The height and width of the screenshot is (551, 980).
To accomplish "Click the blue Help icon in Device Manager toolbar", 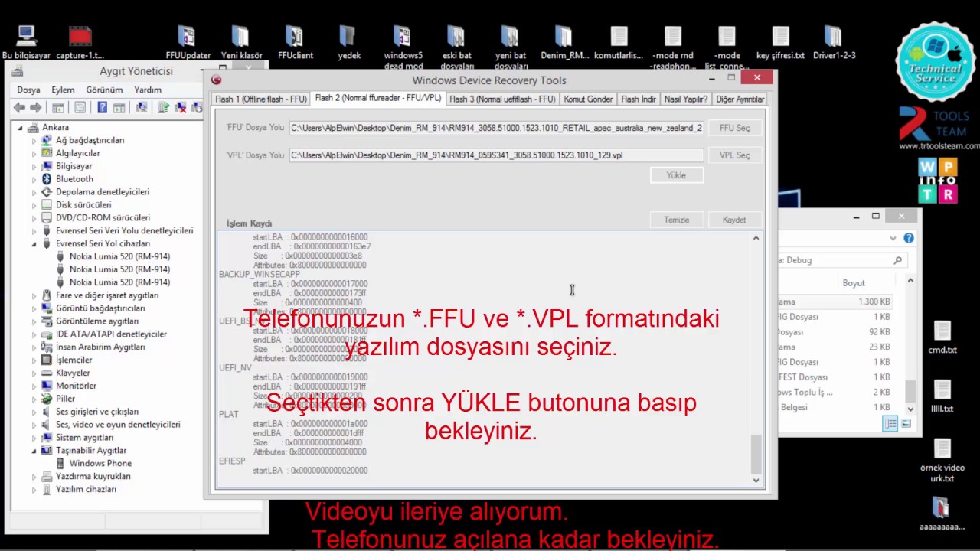I will click(102, 108).
